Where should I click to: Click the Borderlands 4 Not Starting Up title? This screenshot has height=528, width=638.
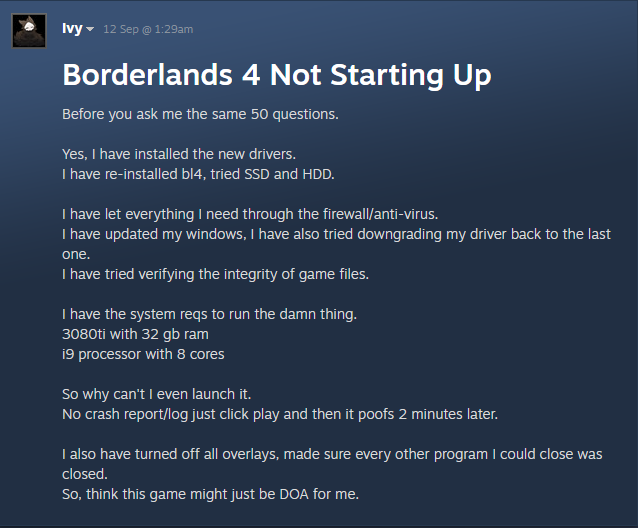[277, 75]
